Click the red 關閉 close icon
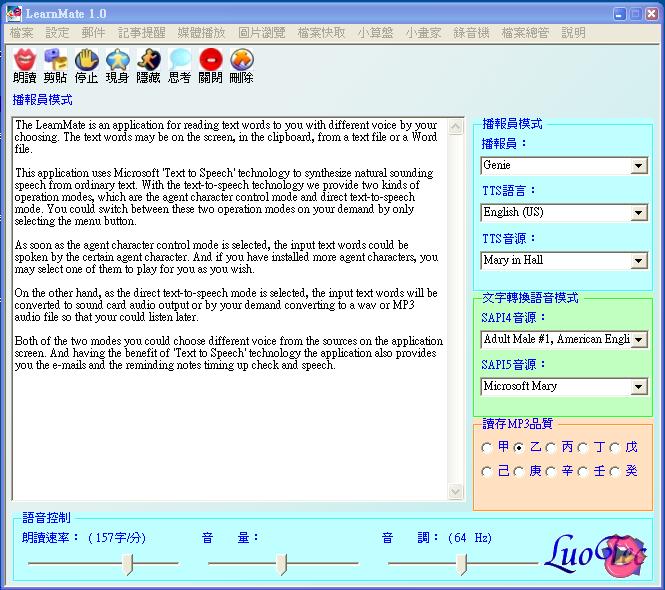 (210, 59)
